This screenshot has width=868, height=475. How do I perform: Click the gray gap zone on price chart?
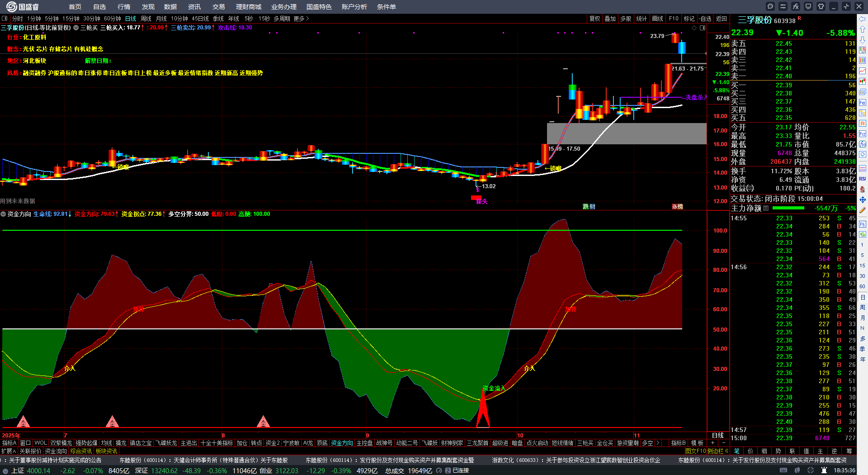[x=627, y=133]
